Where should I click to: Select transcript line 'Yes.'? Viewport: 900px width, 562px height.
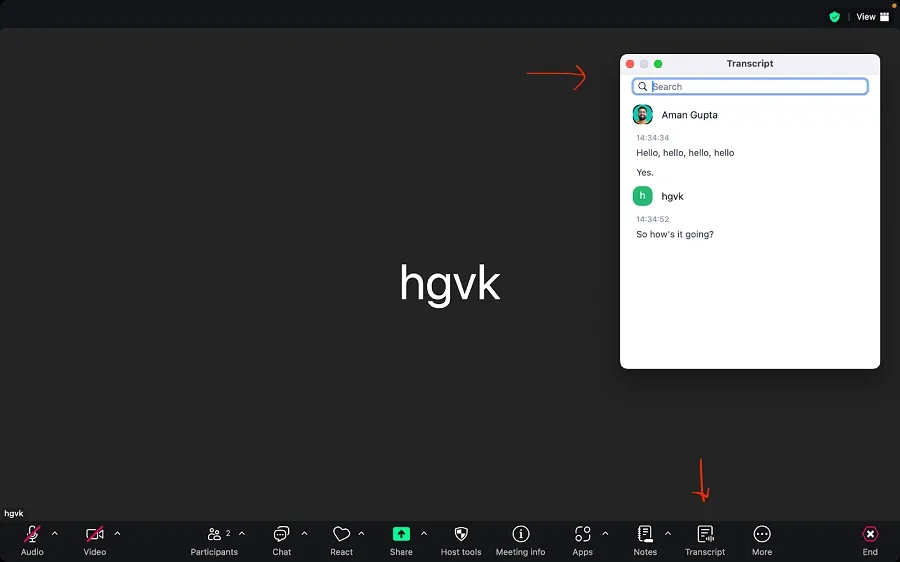(x=645, y=172)
